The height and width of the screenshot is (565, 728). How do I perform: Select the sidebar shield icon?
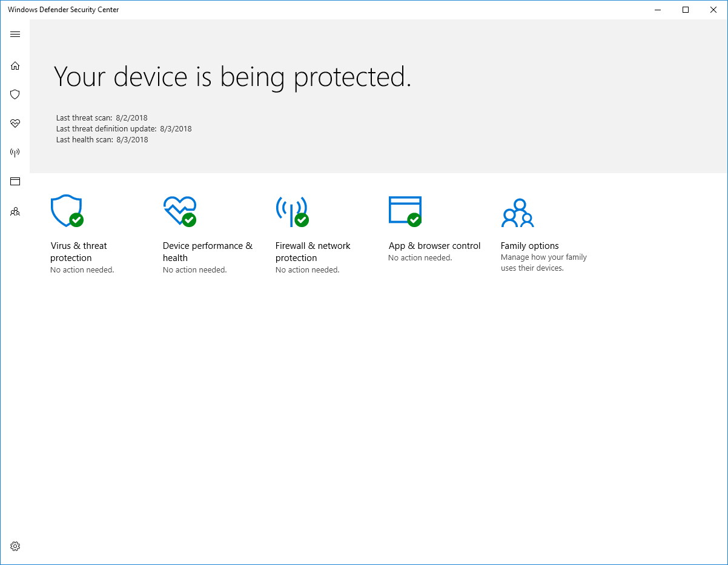[x=15, y=94]
